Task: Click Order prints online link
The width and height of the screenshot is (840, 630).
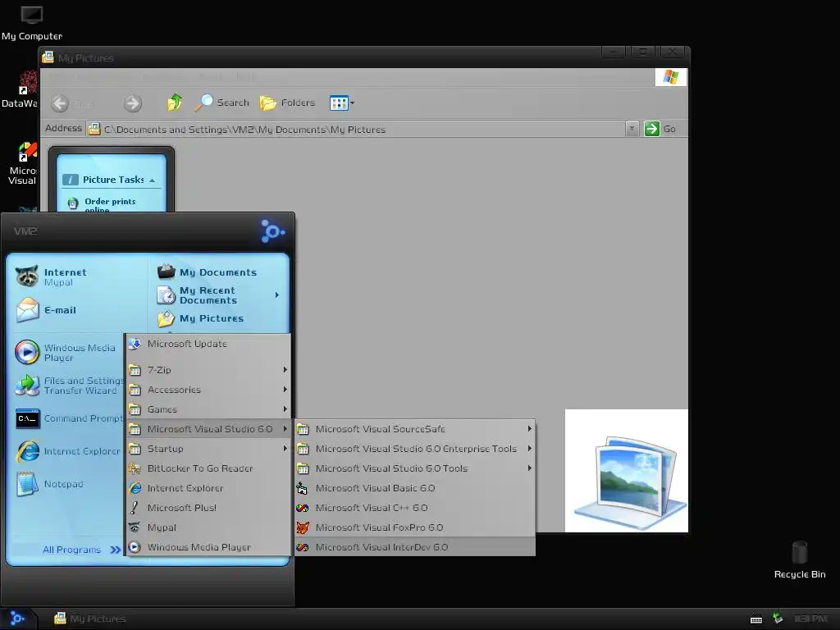Action: 110,206
